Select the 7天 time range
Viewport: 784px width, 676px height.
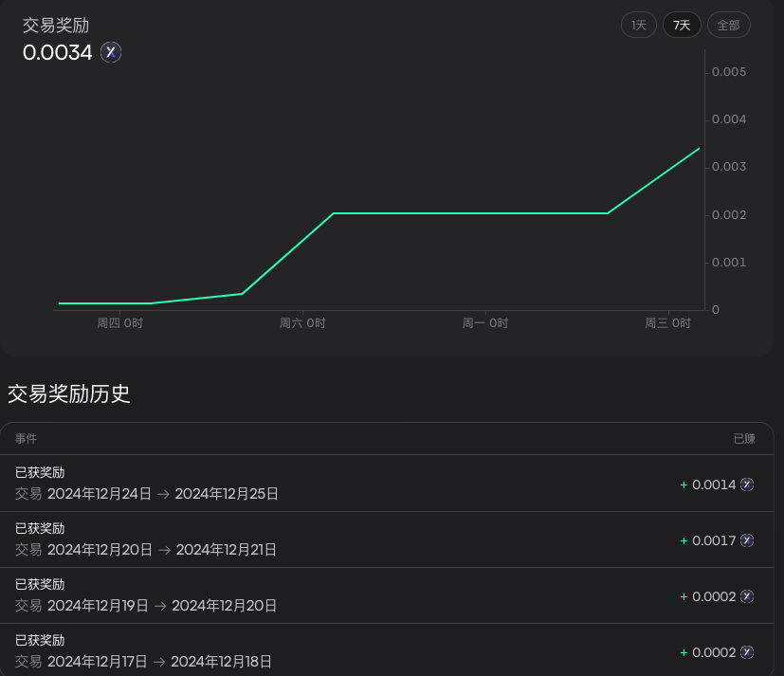[682, 26]
